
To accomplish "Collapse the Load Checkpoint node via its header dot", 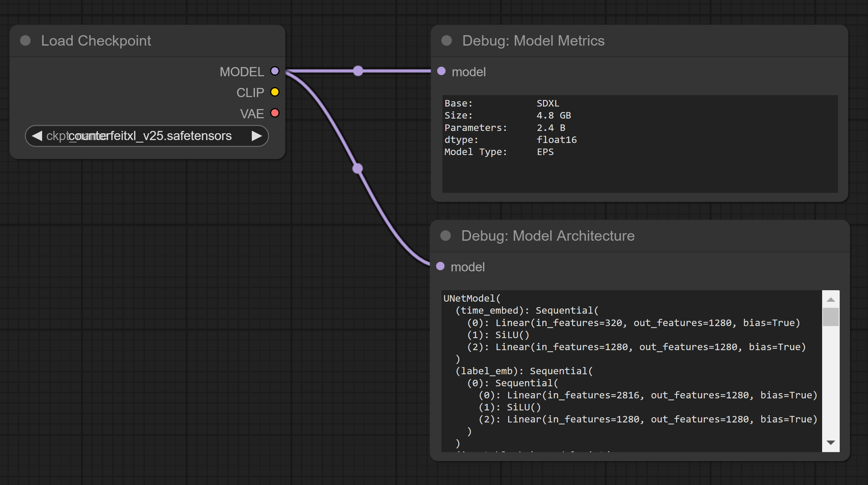I will (25, 41).
